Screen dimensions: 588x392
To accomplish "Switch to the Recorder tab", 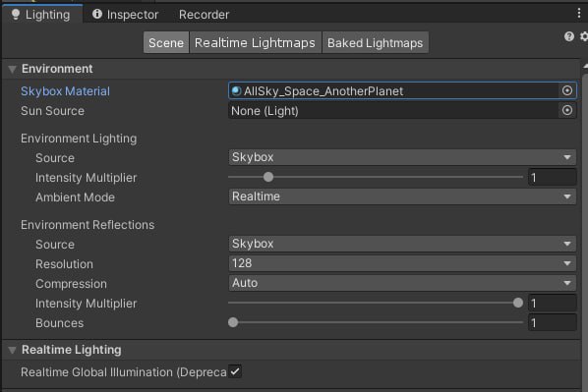I will point(204,15).
